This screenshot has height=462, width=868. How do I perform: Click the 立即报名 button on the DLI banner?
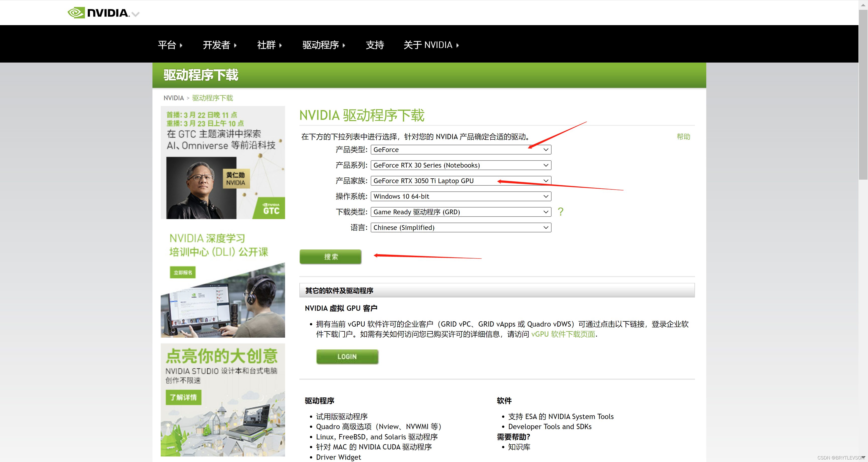click(183, 272)
